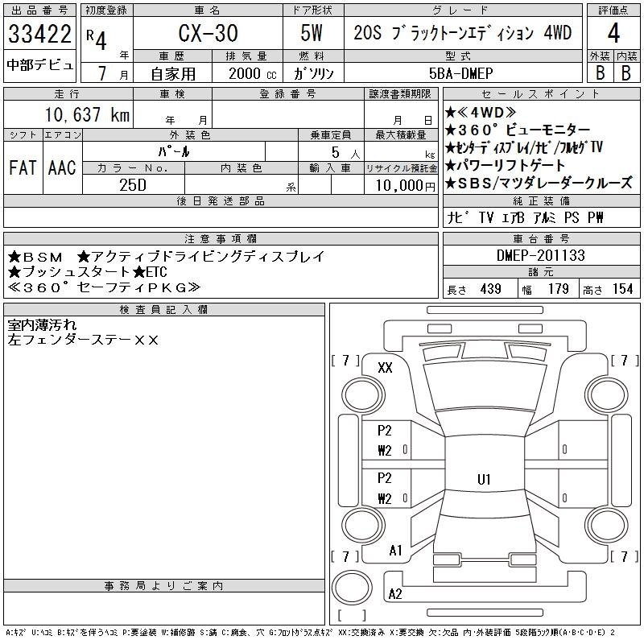644x644 pixels.
Task: Click the registration month value 7
Action: (102, 73)
